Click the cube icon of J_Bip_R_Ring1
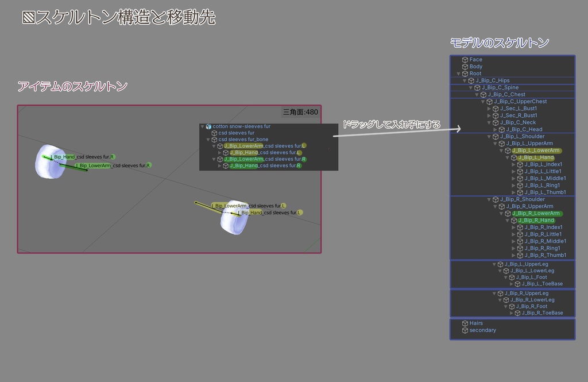 [x=520, y=248]
